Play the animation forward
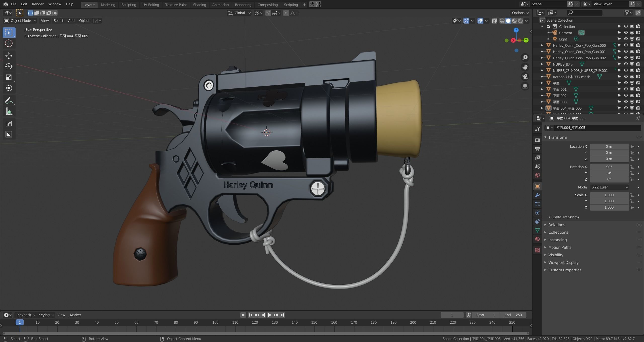 (269, 315)
